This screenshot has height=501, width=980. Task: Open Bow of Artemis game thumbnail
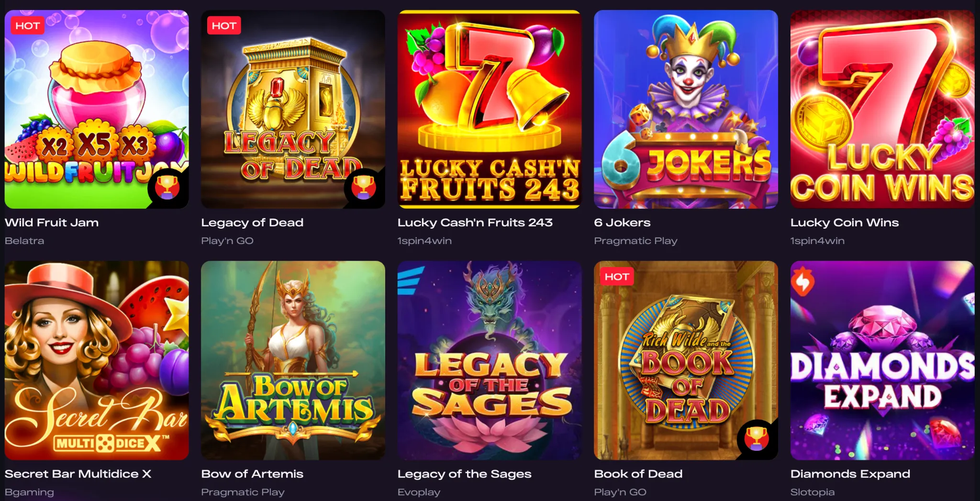(293, 360)
